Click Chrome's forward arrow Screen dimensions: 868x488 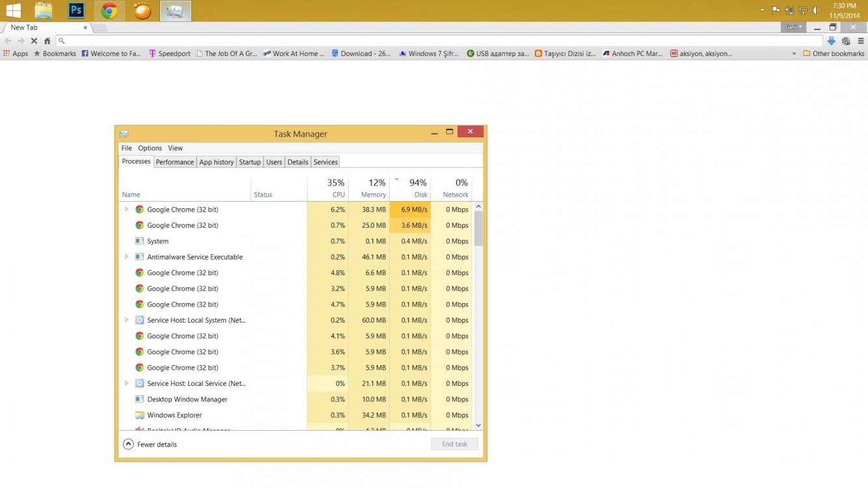(x=21, y=40)
